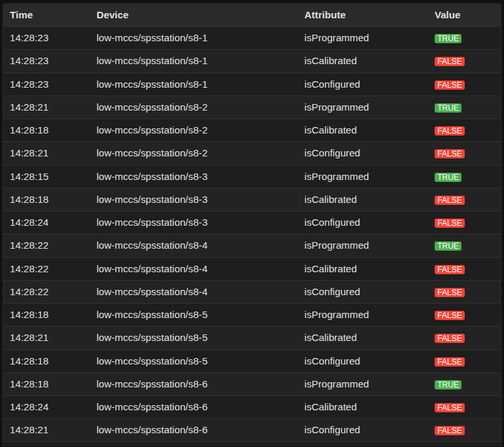The width and height of the screenshot is (504, 447).
Task: Click device name in s8-4 isCalibrated row
Action: click(x=152, y=269)
